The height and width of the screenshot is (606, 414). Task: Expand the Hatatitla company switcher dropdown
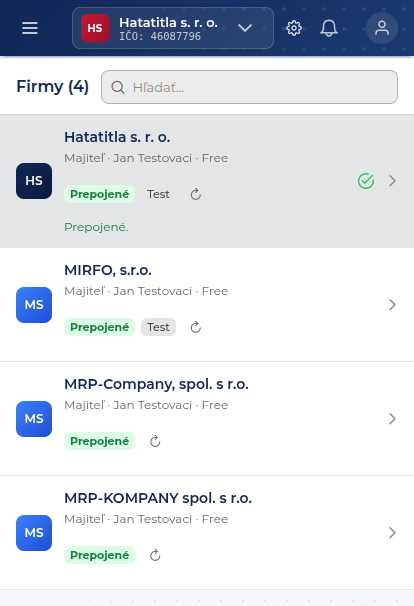245,28
